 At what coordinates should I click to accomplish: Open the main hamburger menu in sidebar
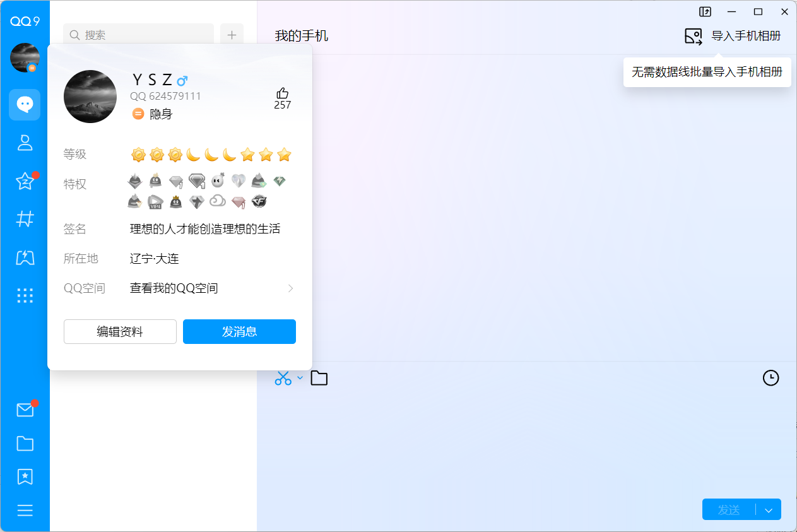[x=25, y=511]
